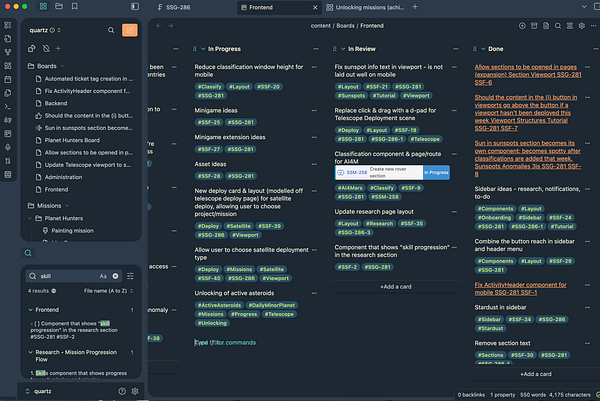Click the add a list plus-circle icon in header

point(522,26)
